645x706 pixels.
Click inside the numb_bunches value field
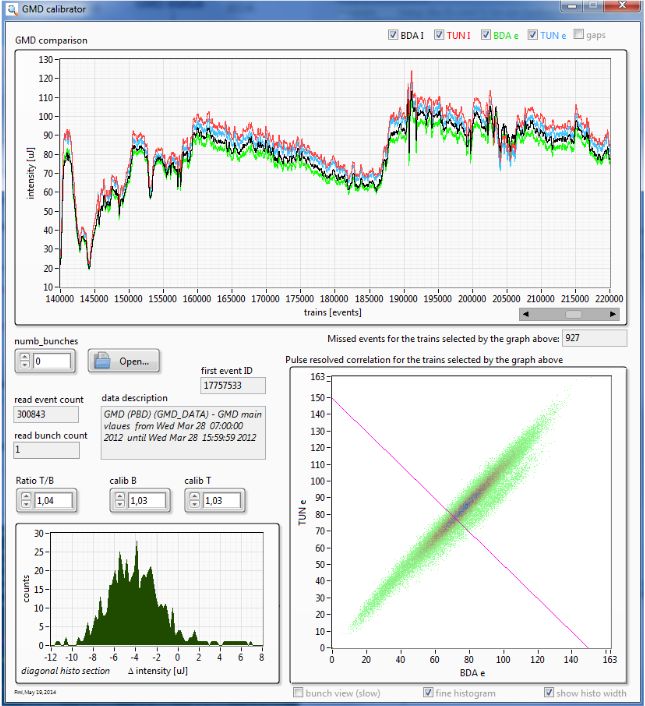pyautogui.click(x=52, y=361)
